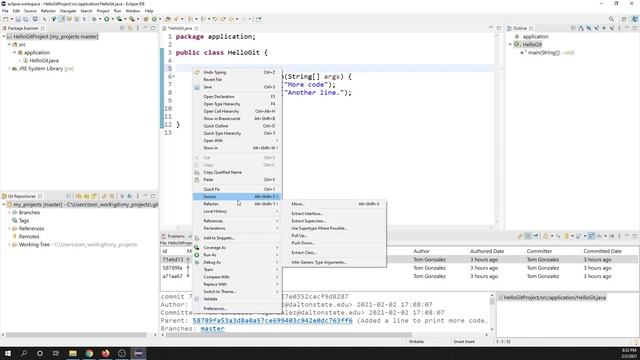Image resolution: width=640 pixels, height=360 pixels.
Task: Click the Paste icon in the context menu
Action: [197, 180]
